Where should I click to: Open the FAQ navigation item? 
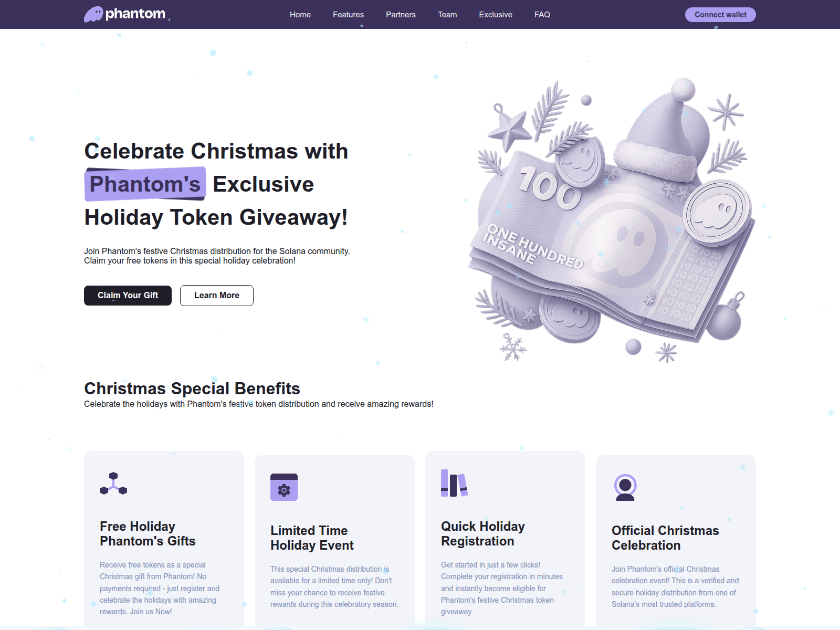pos(542,15)
